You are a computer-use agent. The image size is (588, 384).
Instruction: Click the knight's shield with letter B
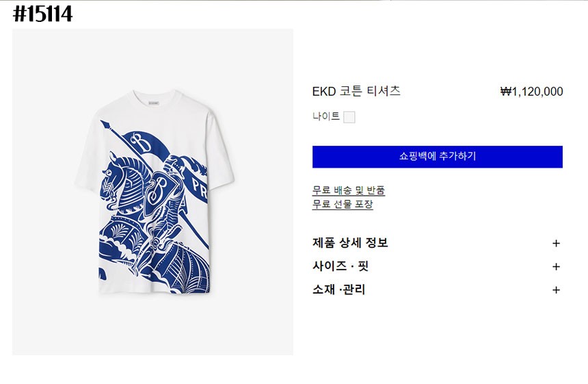[x=161, y=188]
